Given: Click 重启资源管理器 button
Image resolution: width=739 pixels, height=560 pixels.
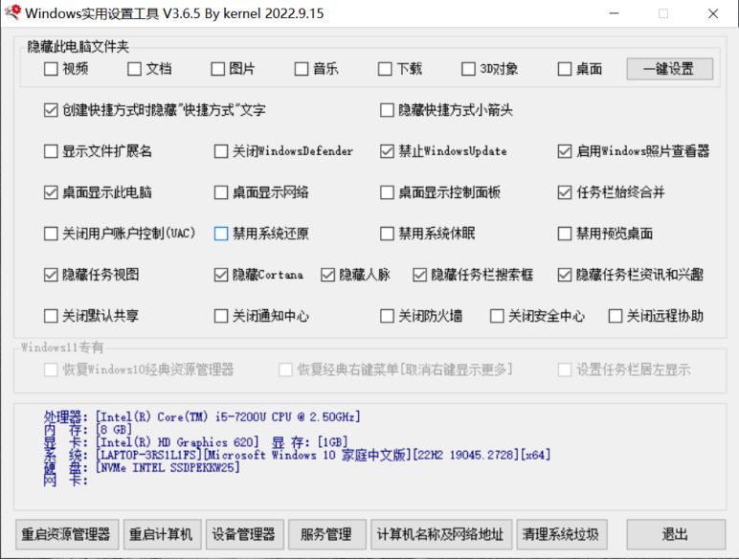Looking at the screenshot, I should (x=67, y=534).
